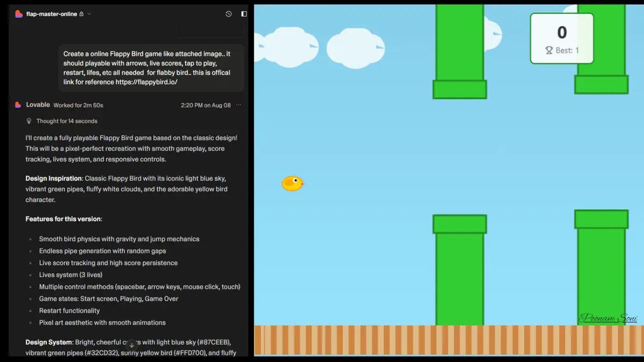Toggle the side panel layout icon
This screenshot has width=644, height=362.
[x=244, y=14]
